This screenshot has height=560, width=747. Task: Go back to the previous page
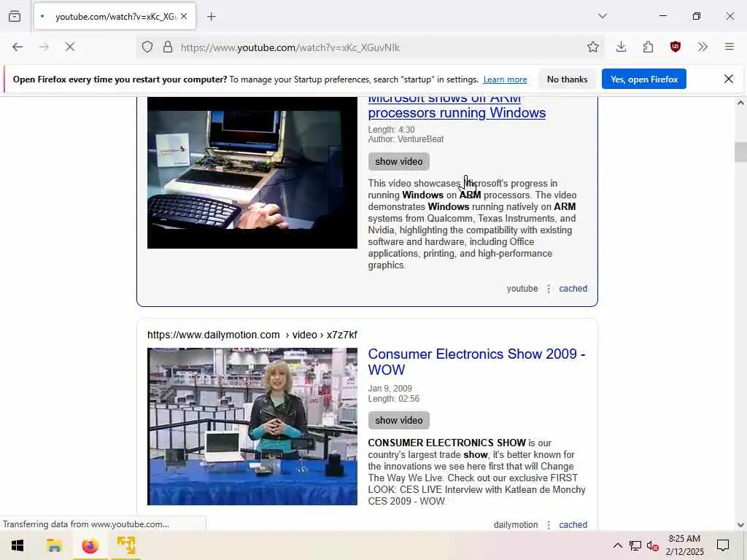pos(18,47)
